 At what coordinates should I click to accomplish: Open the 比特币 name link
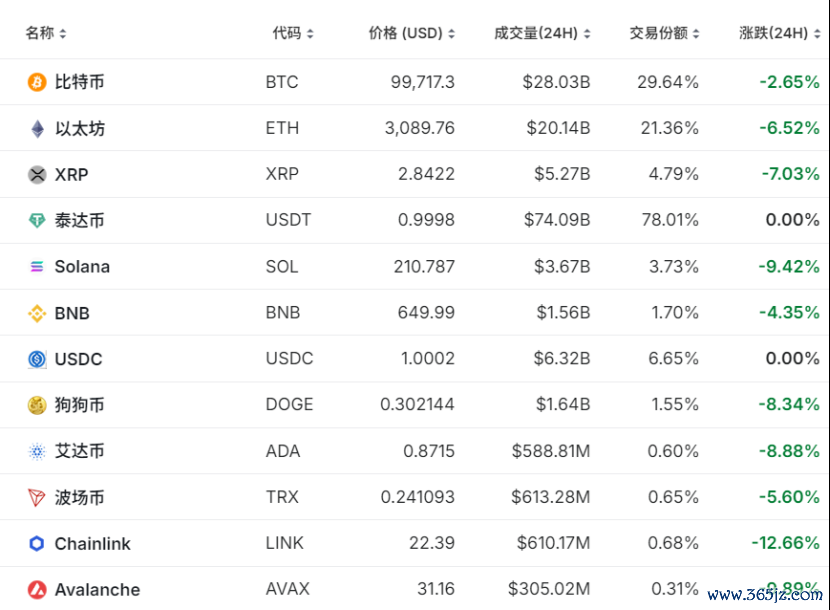pos(79,82)
